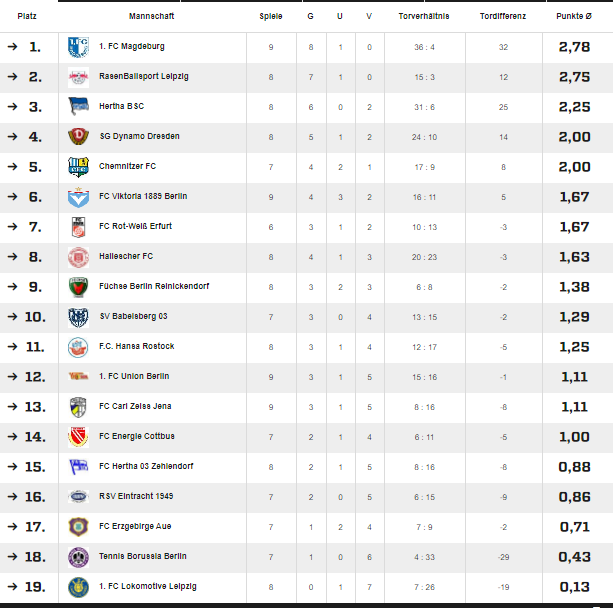Open the 1. FC Lokomotive Leipzig link
The width and height of the screenshot is (613, 608).
pos(148,586)
